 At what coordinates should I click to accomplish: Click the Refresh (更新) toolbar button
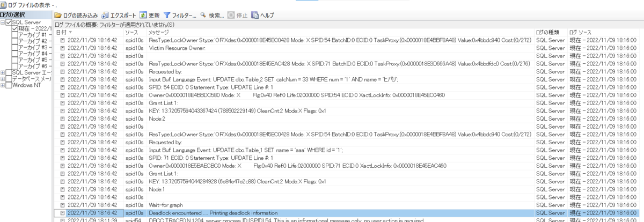pyautogui.click(x=150, y=16)
